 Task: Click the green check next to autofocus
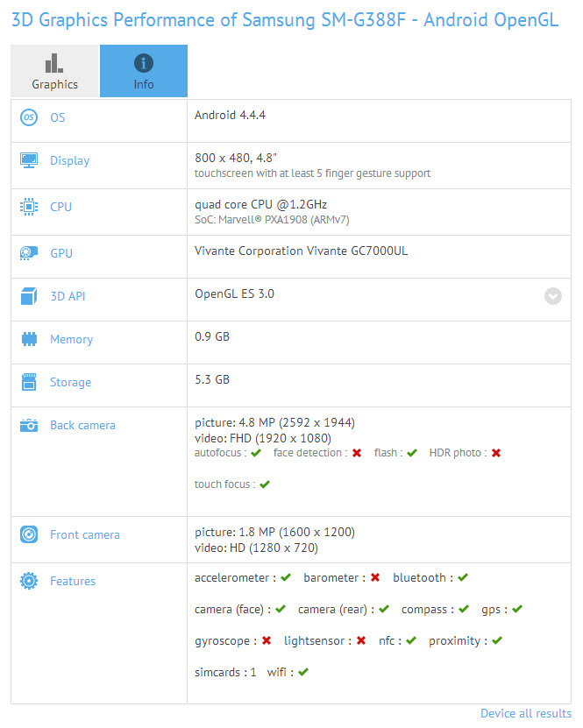tap(256, 453)
